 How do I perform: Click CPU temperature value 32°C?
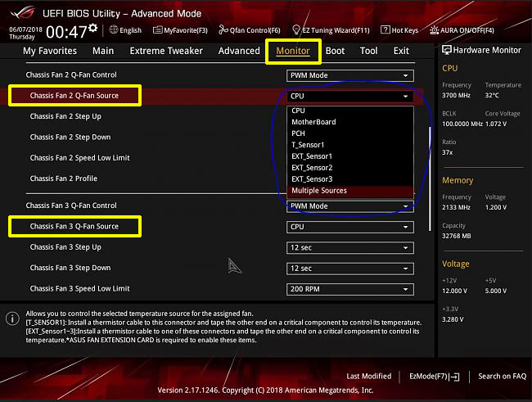pyautogui.click(x=492, y=96)
